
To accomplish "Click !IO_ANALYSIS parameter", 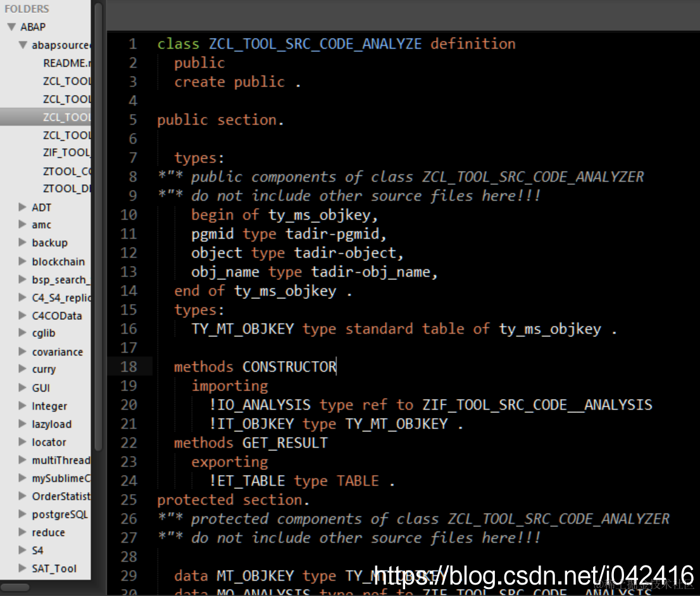I will pyautogui.click(x=260, y=405).
